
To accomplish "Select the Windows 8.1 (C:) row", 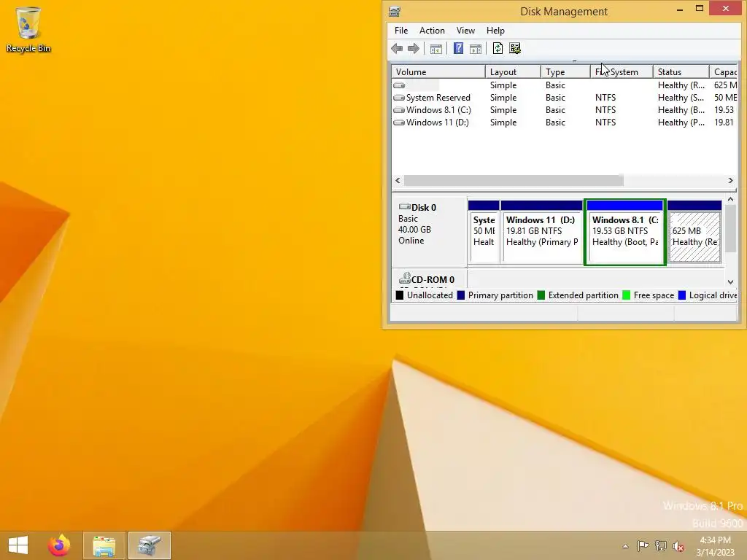I will click(x=565, y=110).
